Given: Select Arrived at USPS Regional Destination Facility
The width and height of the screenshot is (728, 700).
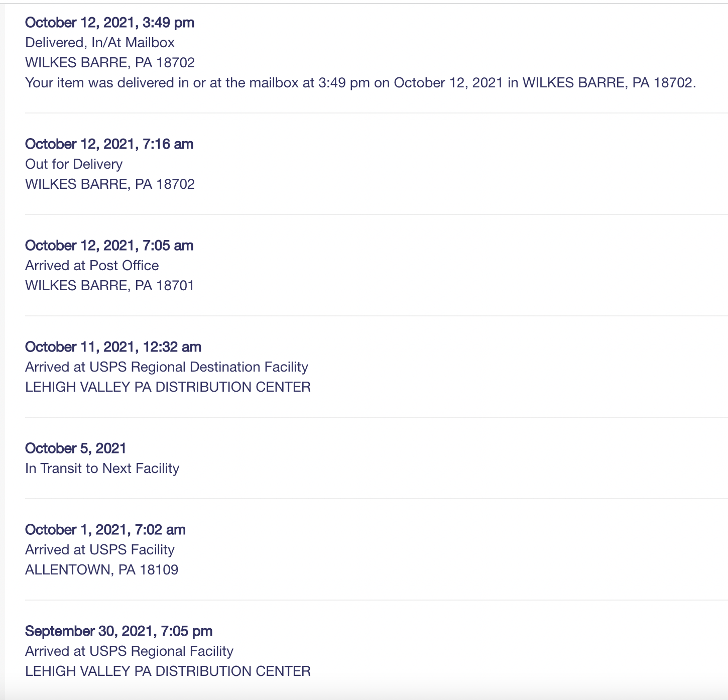Looking at the screenshot, I should coord(167,367).
